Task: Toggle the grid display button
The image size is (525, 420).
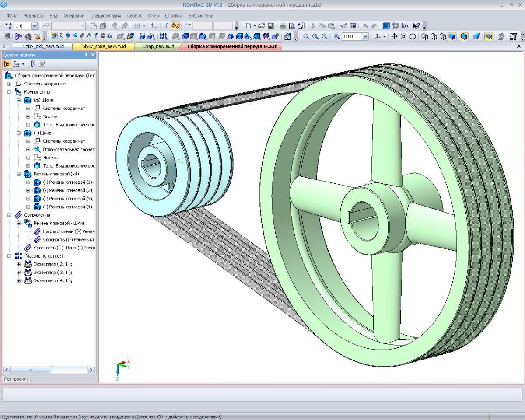Action: click(x=137, y=26)
